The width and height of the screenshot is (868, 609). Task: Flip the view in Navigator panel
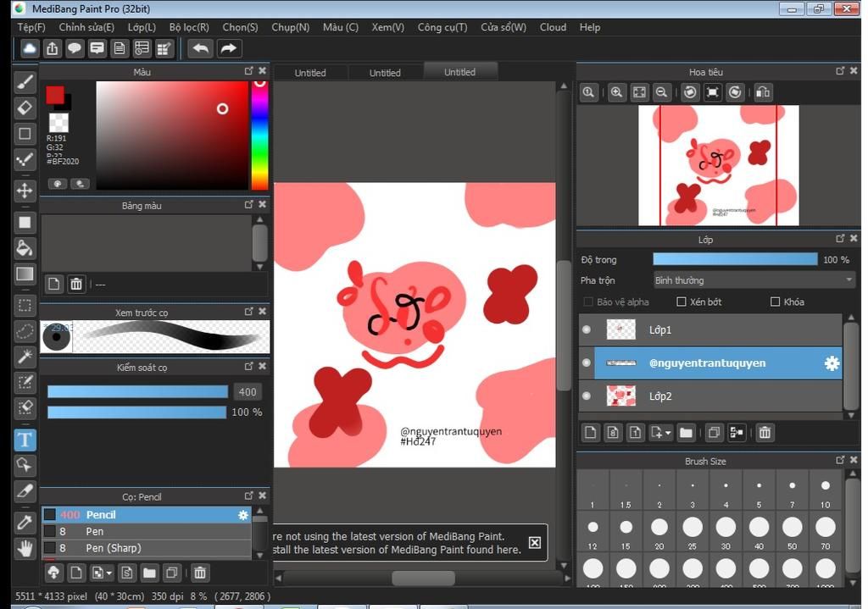coord(763,92)
